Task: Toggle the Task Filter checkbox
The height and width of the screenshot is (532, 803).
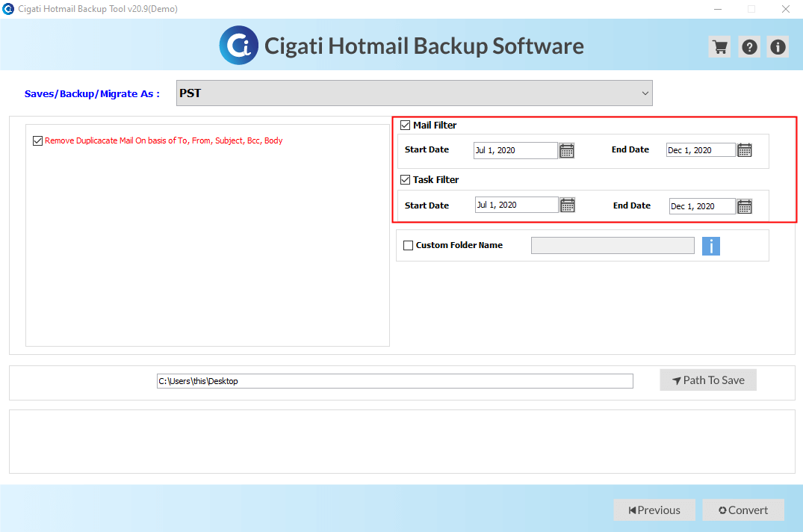Action: 405,180
